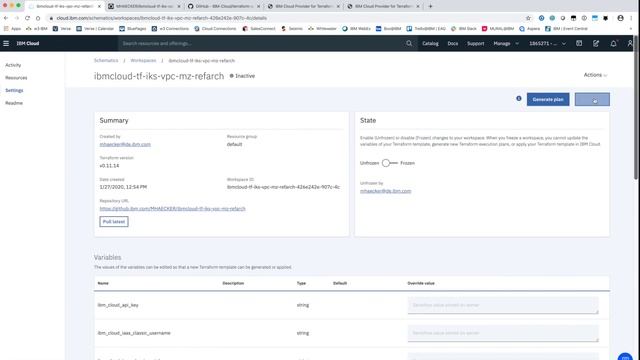
Task: Open the IBM Cloud hamburger navigation menu
Action: click(6, 43)
